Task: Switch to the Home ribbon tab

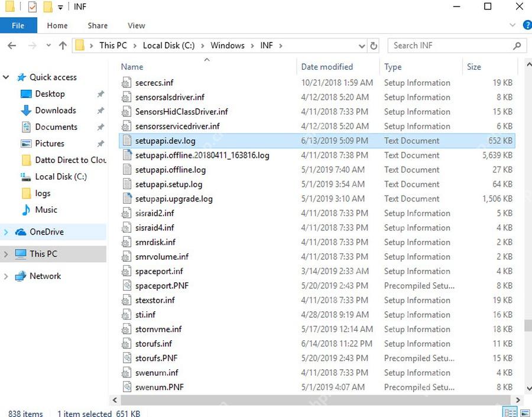Action: point(57,25)
